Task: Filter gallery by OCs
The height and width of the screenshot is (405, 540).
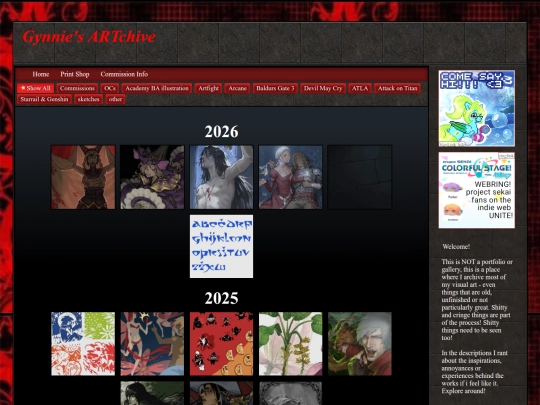Action: click(110, 88)
